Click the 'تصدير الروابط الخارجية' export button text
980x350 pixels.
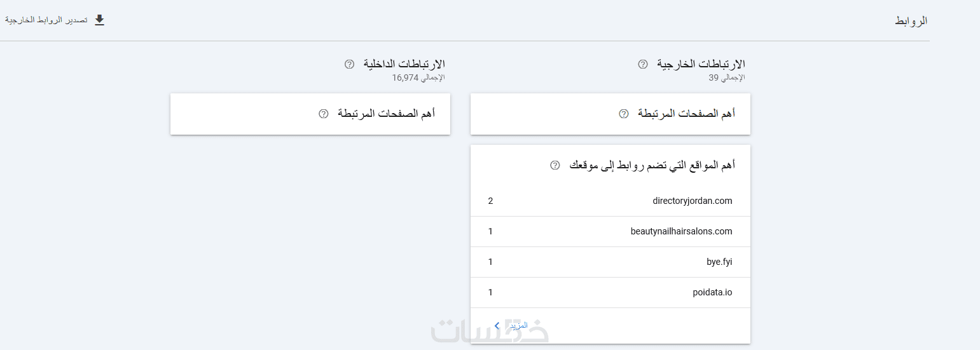tap(46, 20)
